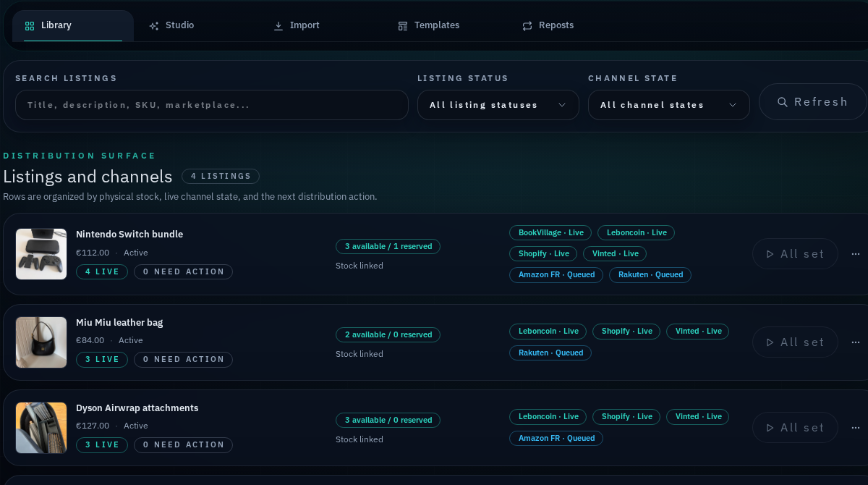Open the All channel states dropdown
The width and height of the screenshot is (868, 485).
[669, 105]
